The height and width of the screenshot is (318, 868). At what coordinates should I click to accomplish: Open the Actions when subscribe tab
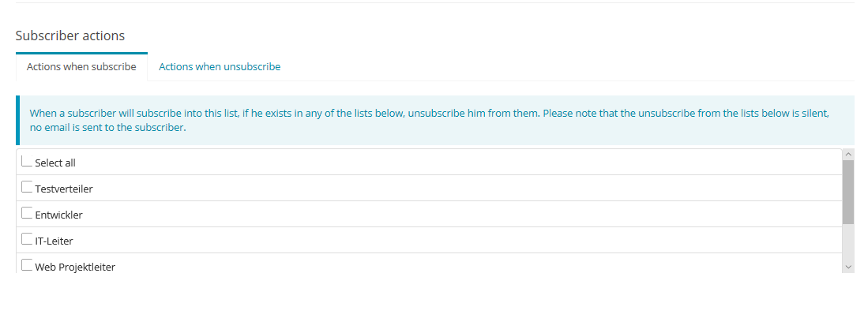point(81,67)
